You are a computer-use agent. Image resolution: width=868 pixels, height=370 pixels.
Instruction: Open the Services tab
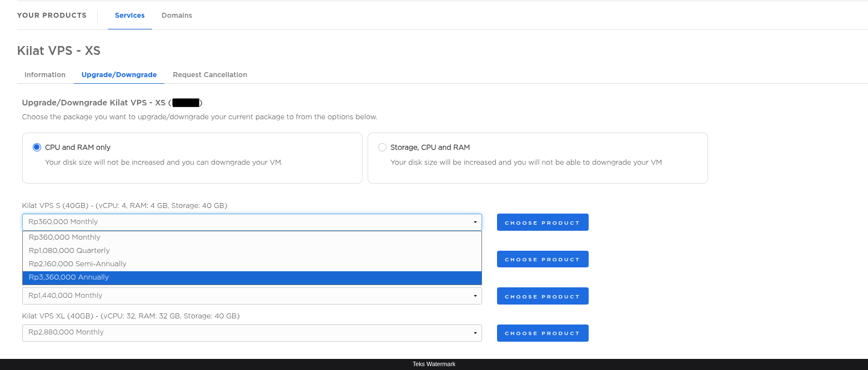point(130,16)
